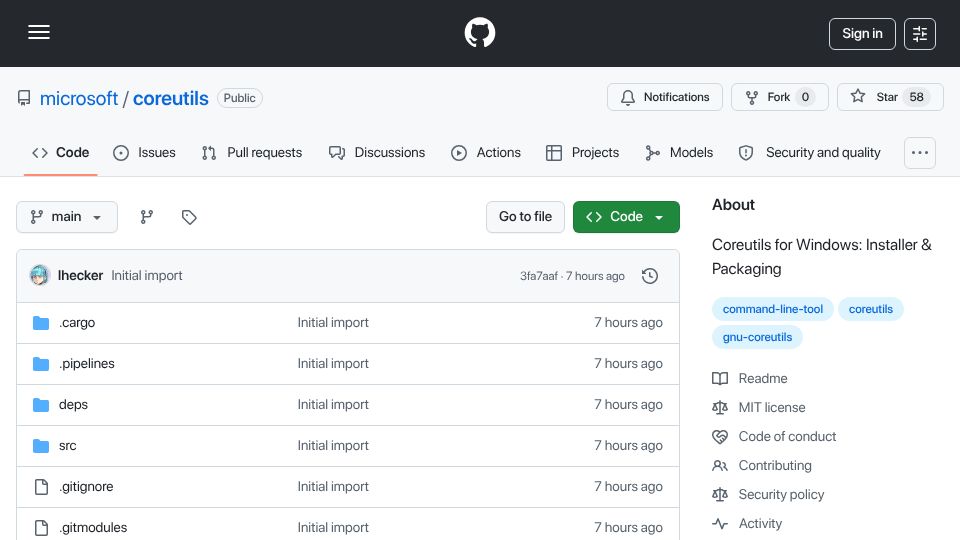Star the coreutils repository
The height and width of the screenshot is (540, 960).
(890, 97)
